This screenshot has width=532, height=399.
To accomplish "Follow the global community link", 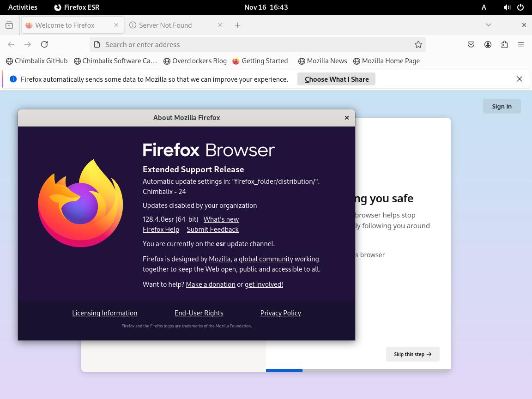I will pyautogui.click(x=266, y=259).
